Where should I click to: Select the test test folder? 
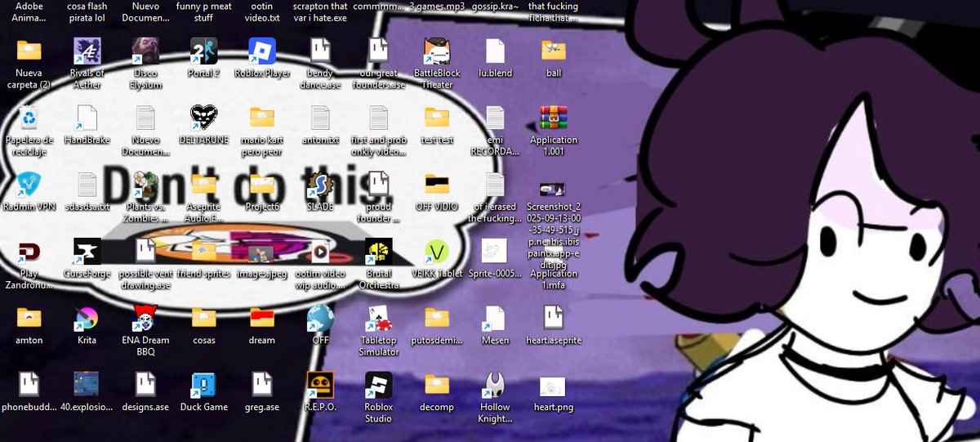pyautogui.click(x=437, y=118)
